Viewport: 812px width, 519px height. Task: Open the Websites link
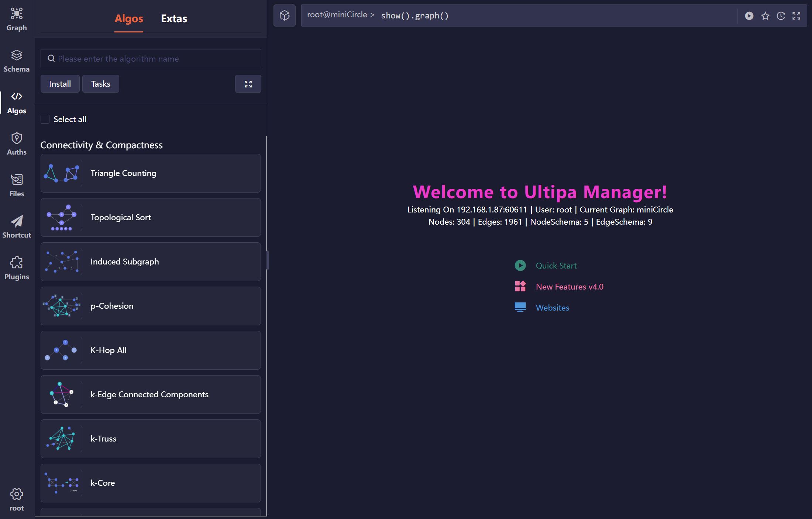tap(553, 308)
